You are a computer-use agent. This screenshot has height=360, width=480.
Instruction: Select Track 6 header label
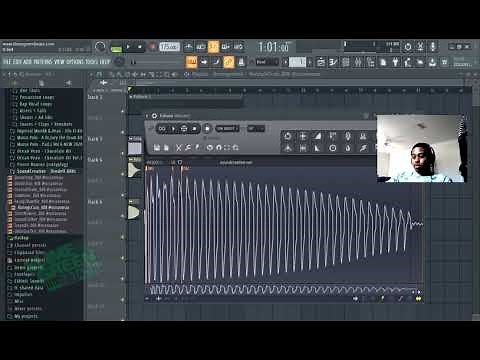[x=95, y=202]
